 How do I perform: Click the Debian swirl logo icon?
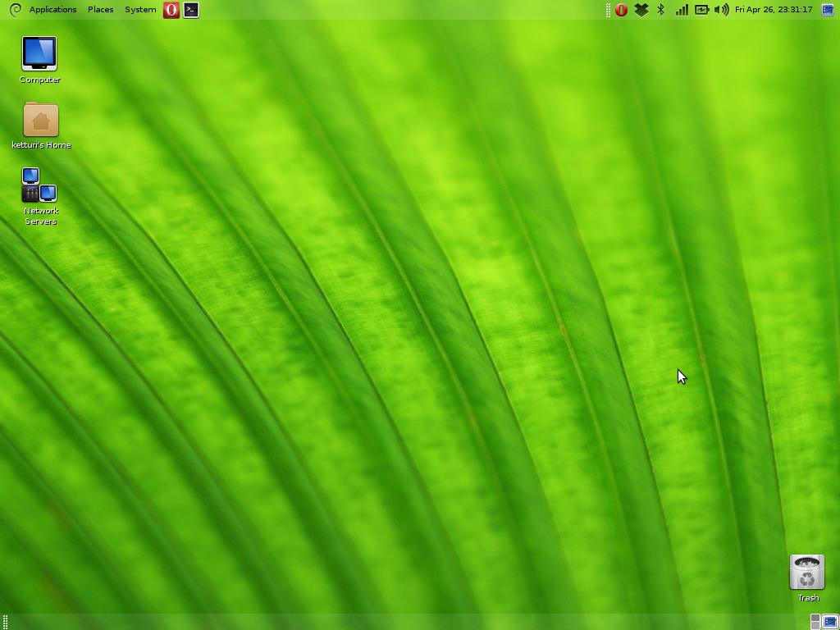click(15, 10)
